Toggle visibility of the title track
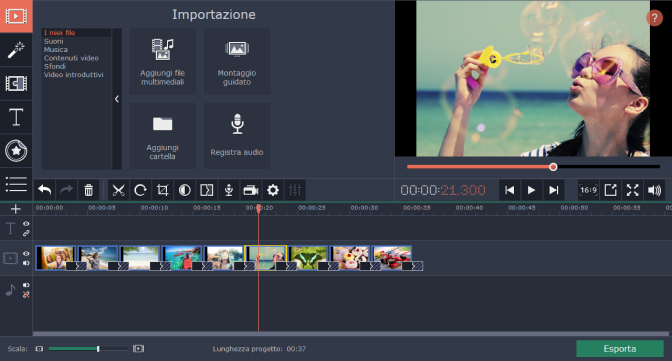Screen dimensions: 672x361 pyautogui.click(x=26, y=224)
